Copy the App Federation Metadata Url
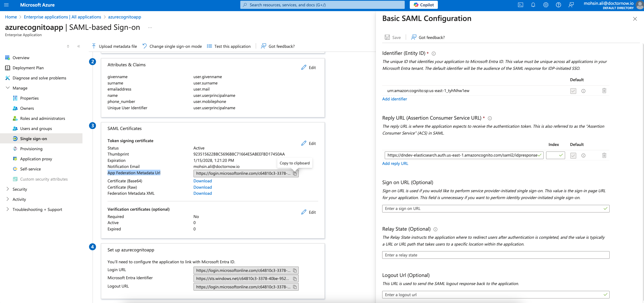 (x=295, y=174)
